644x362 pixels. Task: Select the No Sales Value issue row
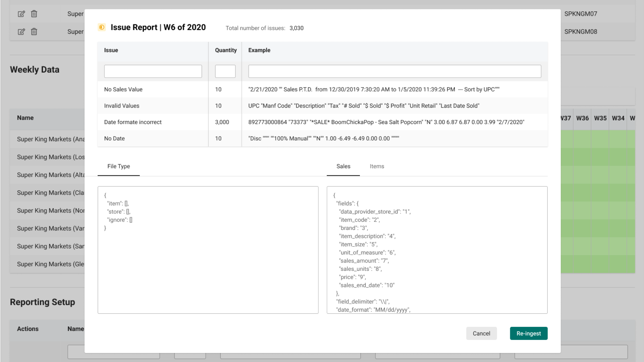tap(323, 89)
